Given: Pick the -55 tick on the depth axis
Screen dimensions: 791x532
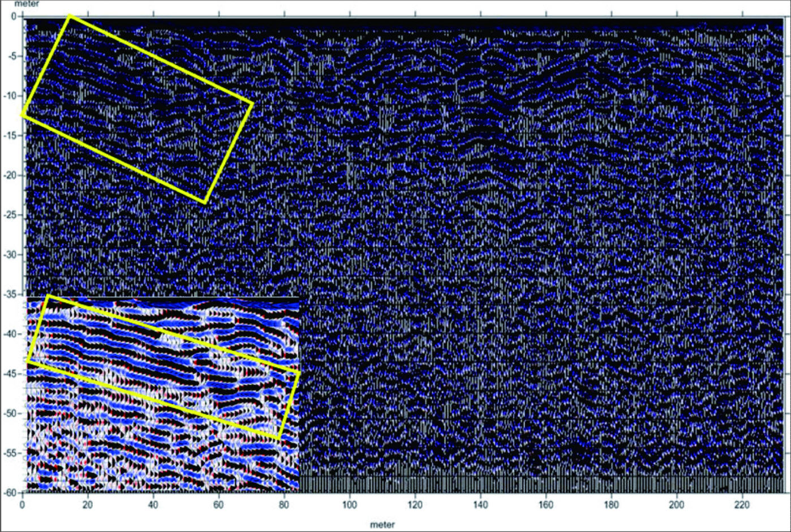Looking at the screenshot, I should tap(12, 453).
